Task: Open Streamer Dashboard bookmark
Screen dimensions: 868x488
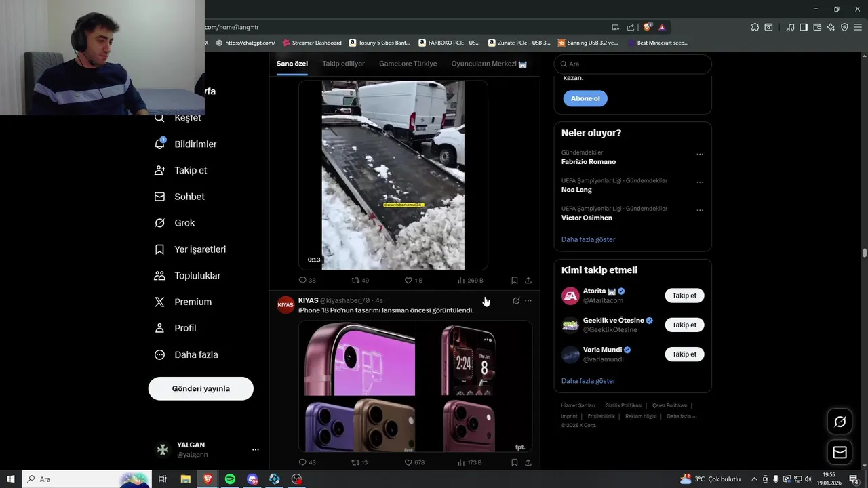Action: pos(312,43)
